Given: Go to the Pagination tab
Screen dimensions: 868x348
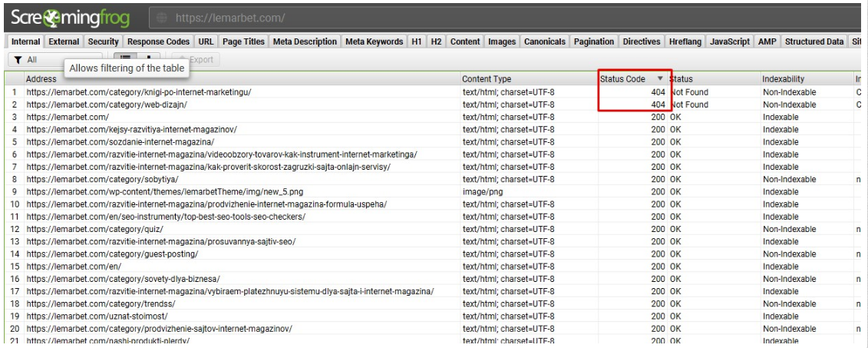Looking at the screenshot, I should [x=594, y=41].
